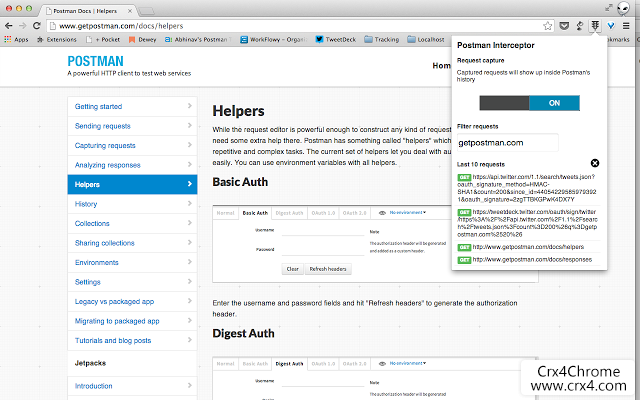Image resolution: width=640 pixels, height=400 pixels.
Task: Open the WorkFlowy bookmark
Action: click(x=273, y=39)
